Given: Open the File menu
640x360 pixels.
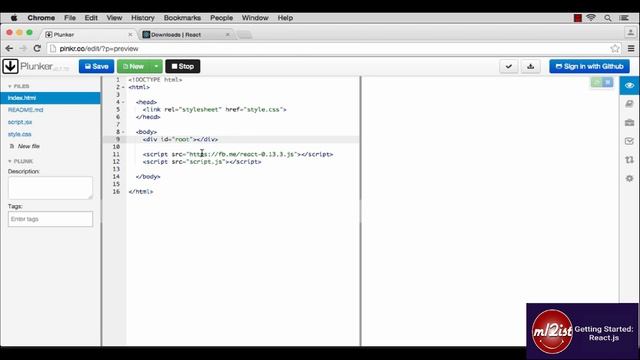Looking at the screenshot, I should [70, 18].
